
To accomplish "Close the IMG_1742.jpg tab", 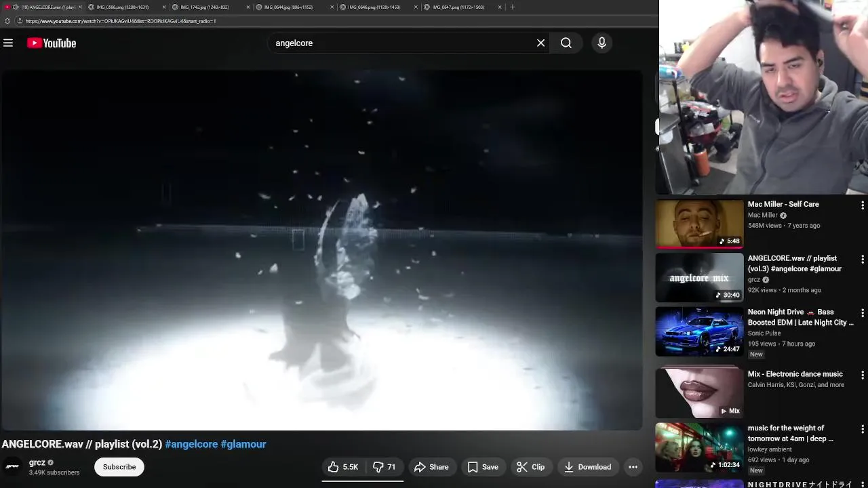I will (x=248, y=7).
